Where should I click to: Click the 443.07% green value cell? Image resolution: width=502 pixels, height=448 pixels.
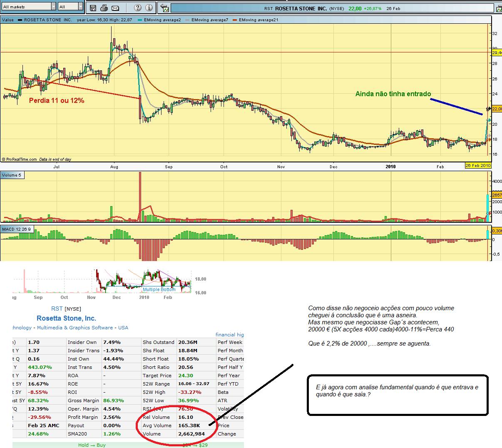coord(40,367)
